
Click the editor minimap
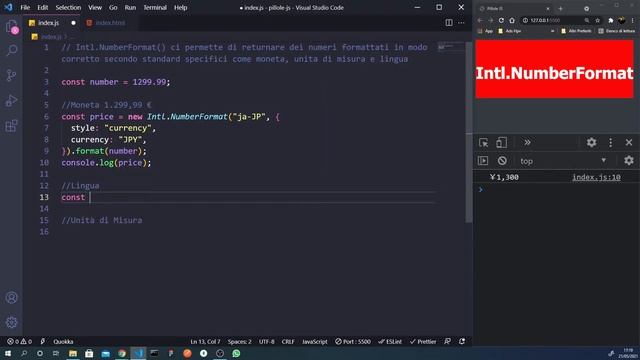(451, 47)
